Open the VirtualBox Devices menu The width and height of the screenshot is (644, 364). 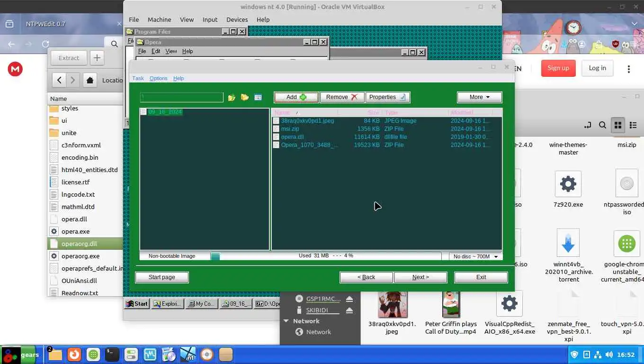237,19
